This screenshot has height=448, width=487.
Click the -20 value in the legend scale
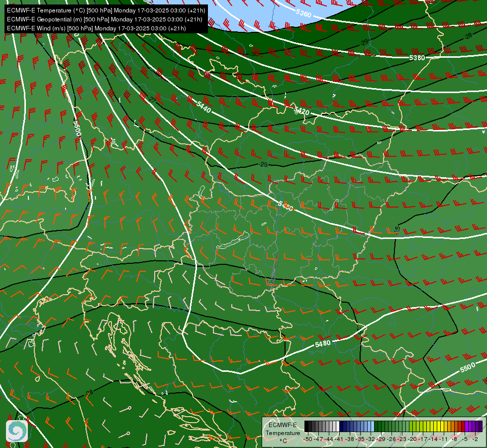[x=412, y=439]
